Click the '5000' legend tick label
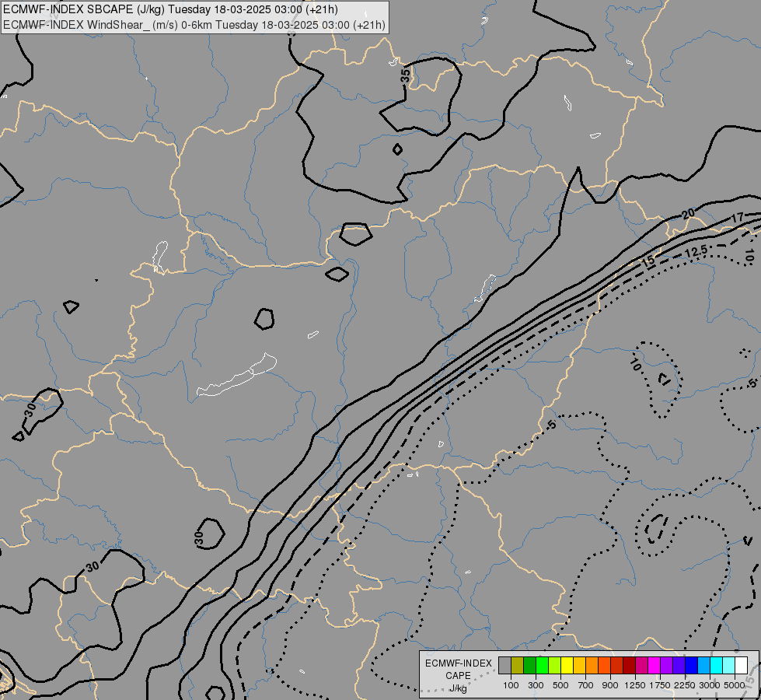This screenshot has width=761, height=700. 735,685
